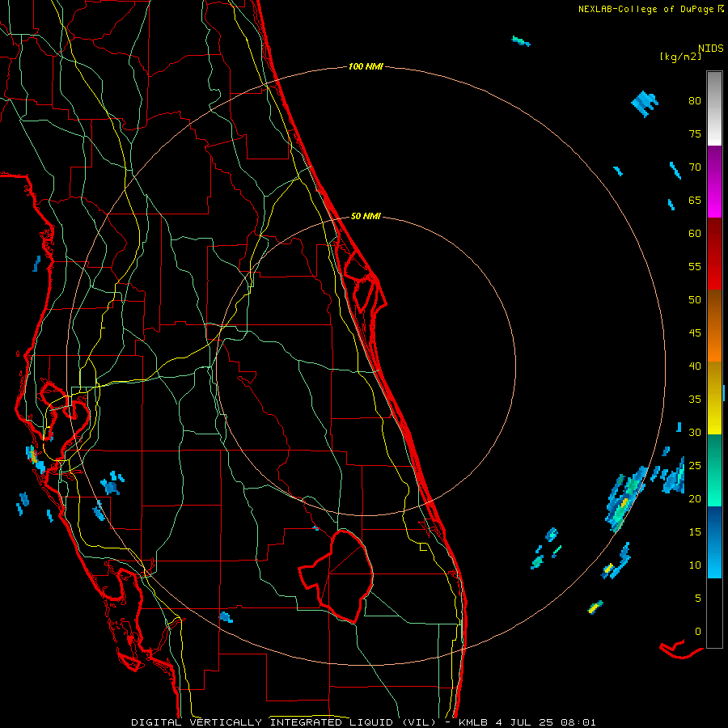Click the 80 value on the color scale
Screen dimensions: 728x728
point(695,101)
